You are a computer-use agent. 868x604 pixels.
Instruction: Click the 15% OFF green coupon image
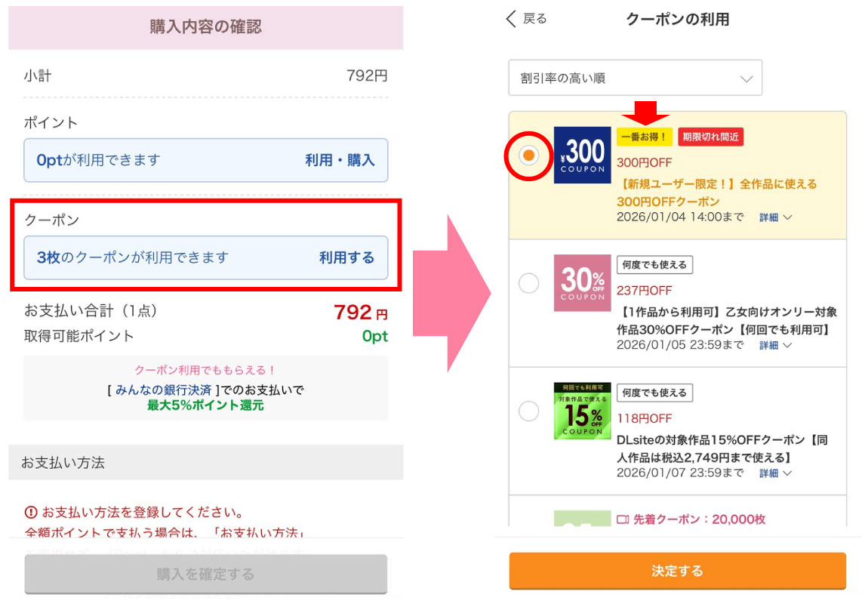(x=582, y=411)
